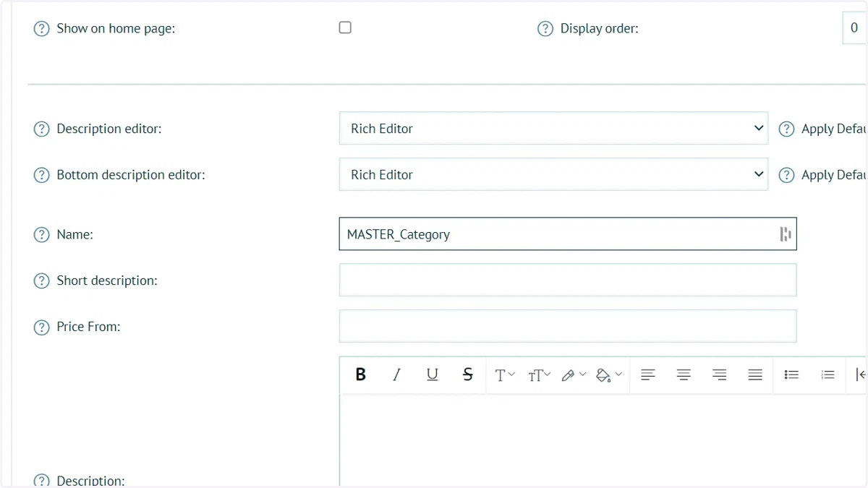Click help icon next to Description label
Viewport: 868px width, 488px height.
(x=41, y=481)
